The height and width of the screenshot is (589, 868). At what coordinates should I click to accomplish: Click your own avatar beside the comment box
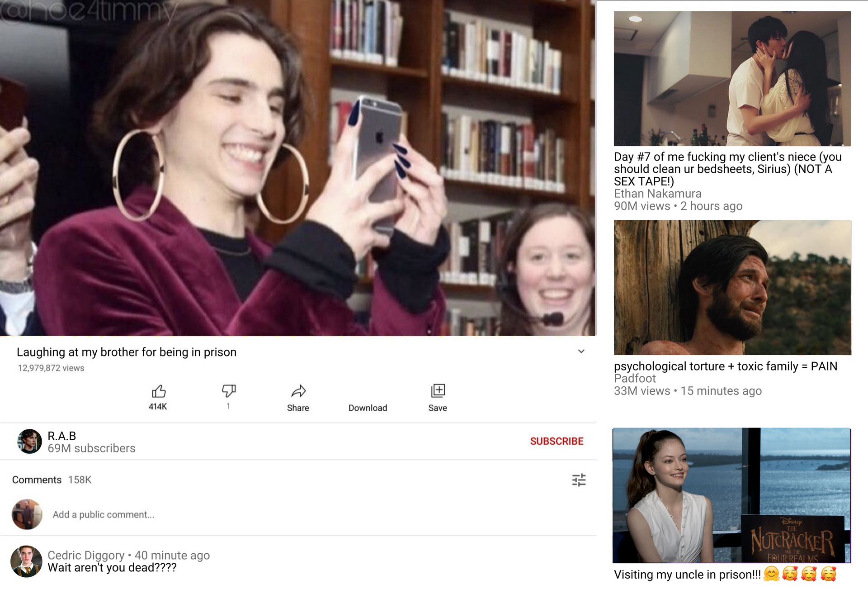point(27,514)
